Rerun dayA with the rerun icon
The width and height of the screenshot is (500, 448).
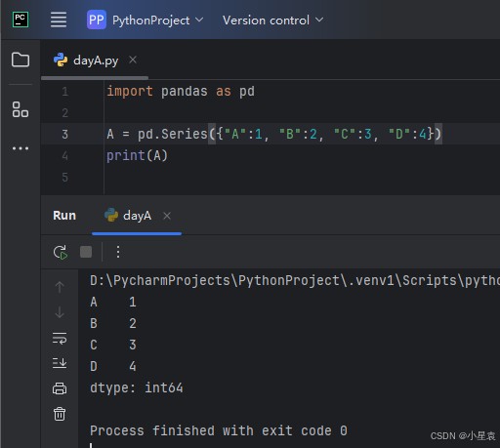coord(61,252)
